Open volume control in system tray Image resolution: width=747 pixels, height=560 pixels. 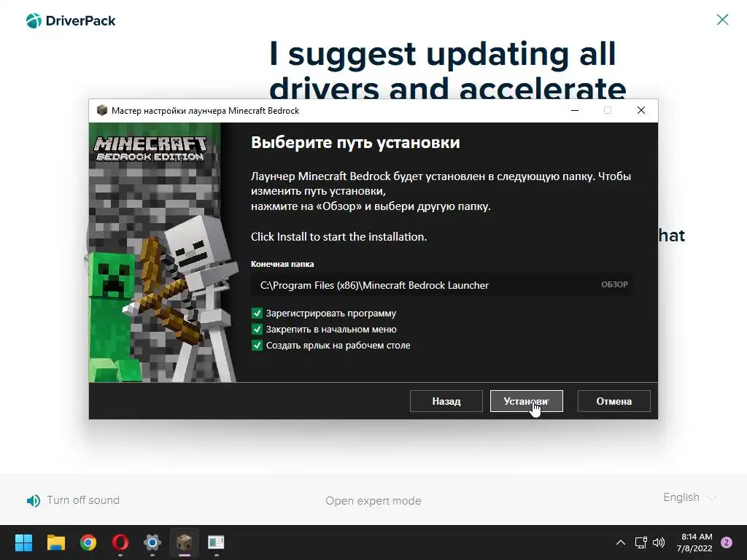coord(659,542)
